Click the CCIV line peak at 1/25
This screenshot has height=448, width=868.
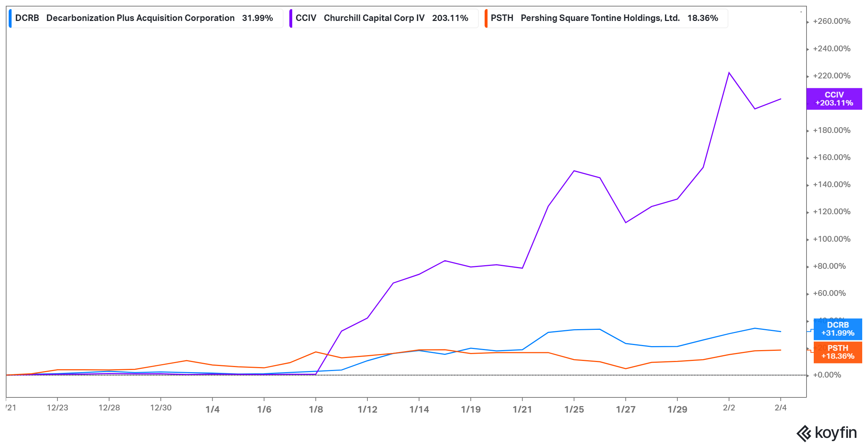point(574,171)
